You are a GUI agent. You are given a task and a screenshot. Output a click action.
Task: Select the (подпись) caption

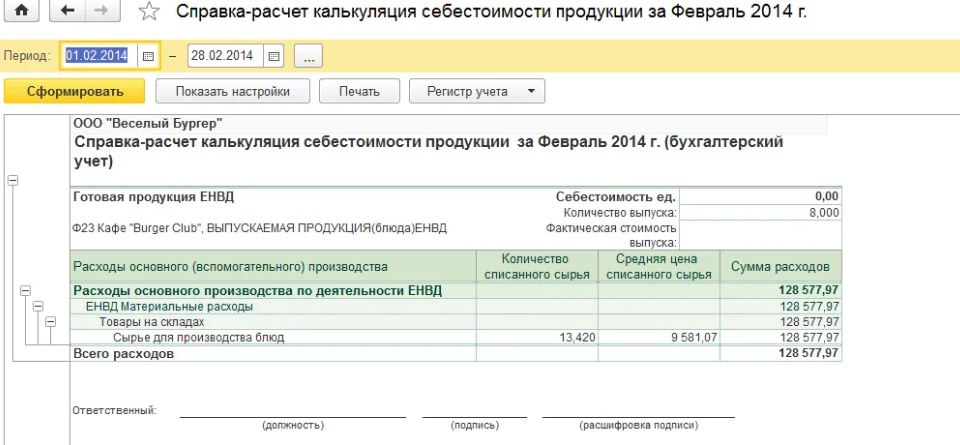point(474,425)
